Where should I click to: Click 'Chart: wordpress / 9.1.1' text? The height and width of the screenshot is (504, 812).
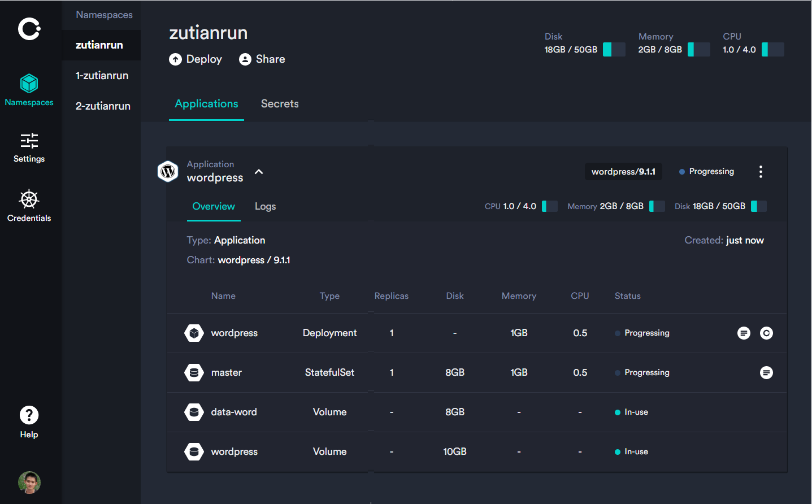[238, 260]
